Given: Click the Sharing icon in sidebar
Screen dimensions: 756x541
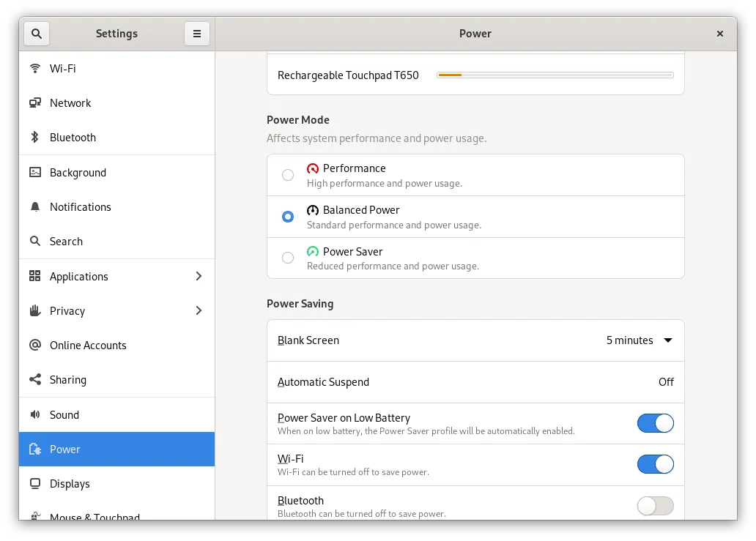Looking at the screenshot, I should 34,380.
